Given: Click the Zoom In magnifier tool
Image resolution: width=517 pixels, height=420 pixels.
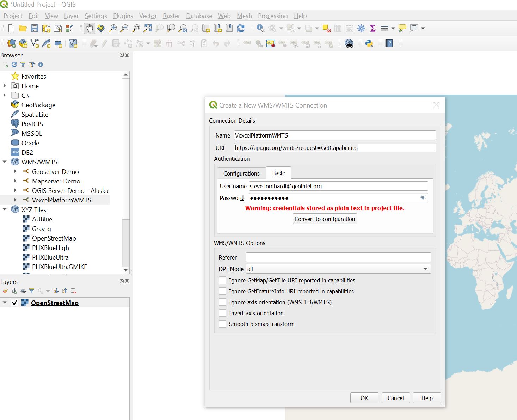Looking at the screenshot, I should (113, 28).
